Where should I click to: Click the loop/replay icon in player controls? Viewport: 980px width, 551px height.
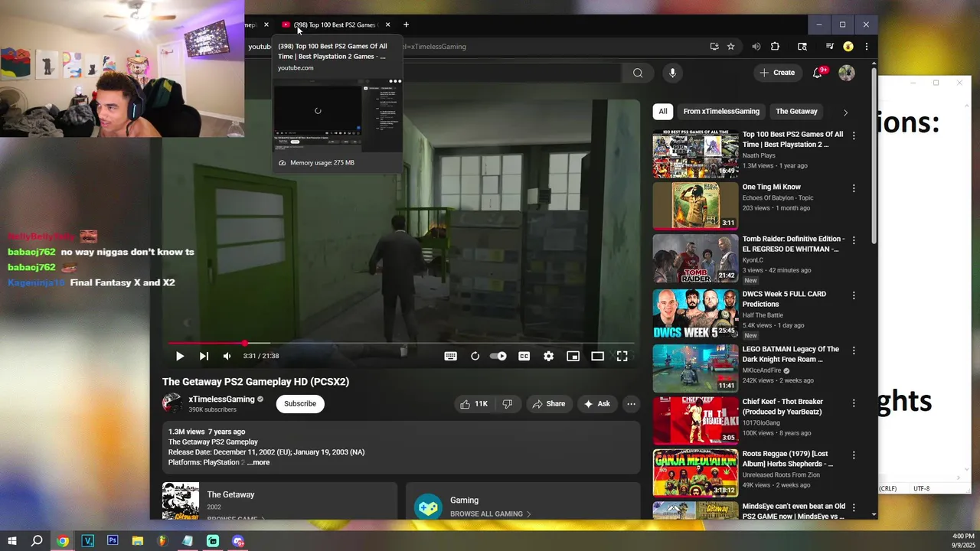coord(475,356)
